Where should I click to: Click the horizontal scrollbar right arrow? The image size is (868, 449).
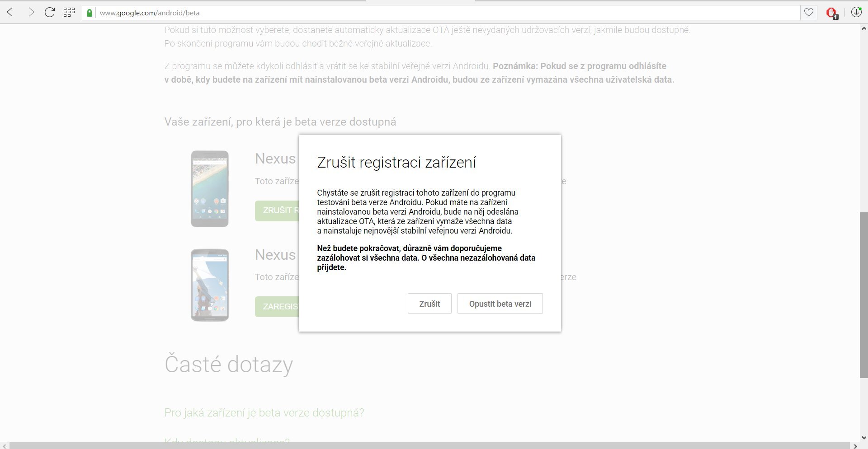[855, 446]
